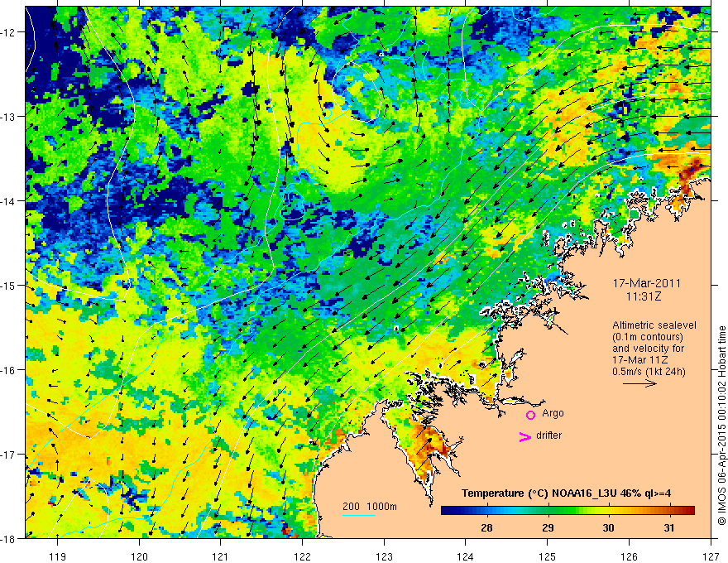Click the '31' color bar tick label
This screenshot has height=563, width=728.
(x=668, y=527)
